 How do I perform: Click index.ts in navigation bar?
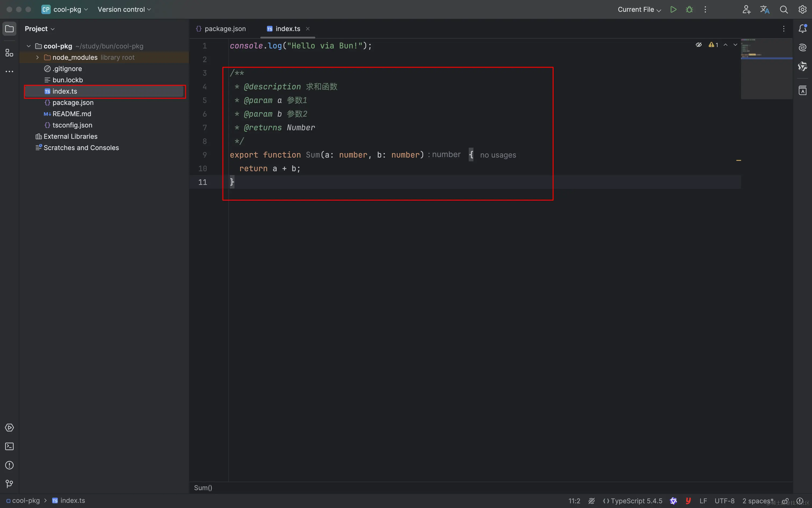pyautogui.click(x=69, y=500)
